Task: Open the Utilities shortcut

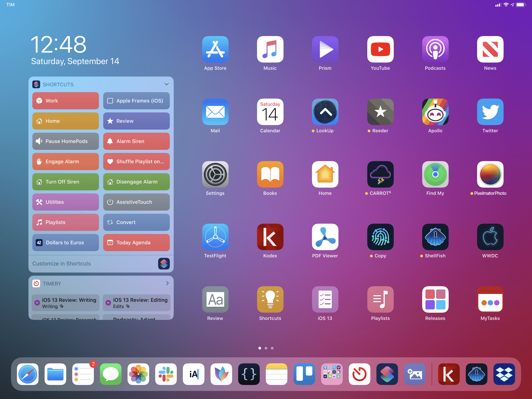Action: 65,202
